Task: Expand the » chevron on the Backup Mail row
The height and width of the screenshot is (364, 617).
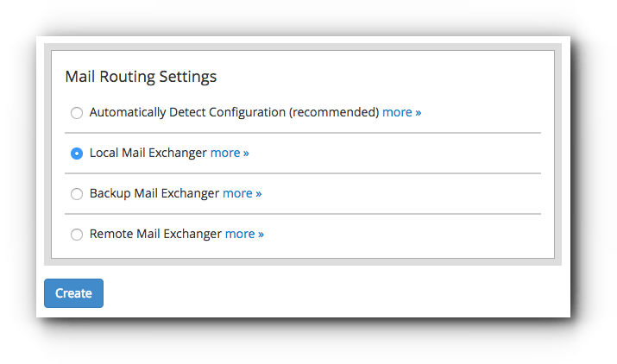Action: click(x=259, y=194)
